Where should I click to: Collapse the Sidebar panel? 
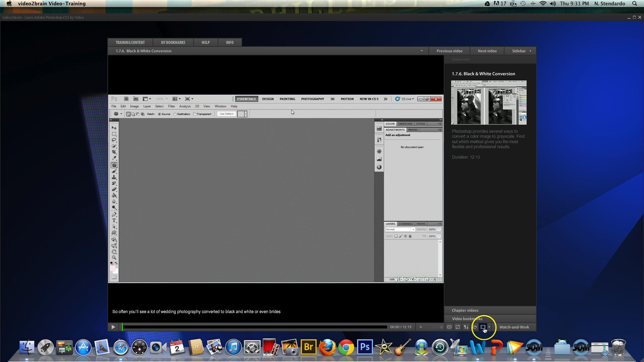(x=521, y=51)
